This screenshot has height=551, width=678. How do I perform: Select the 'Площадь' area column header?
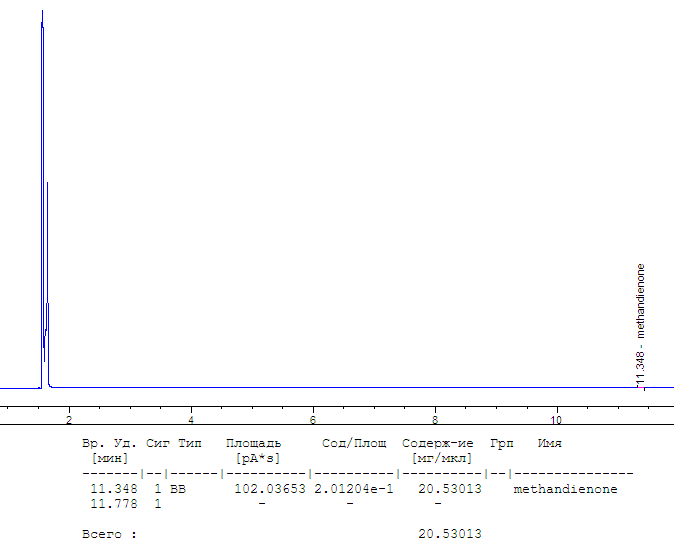[x=253, y=443]
